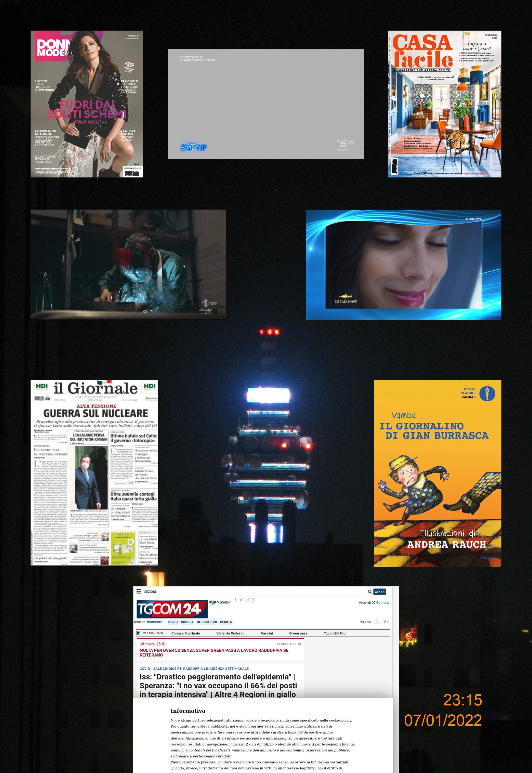Open the cookie policy link
The height and width of the screenshot is (773, 532).
(x=340, y=720)
